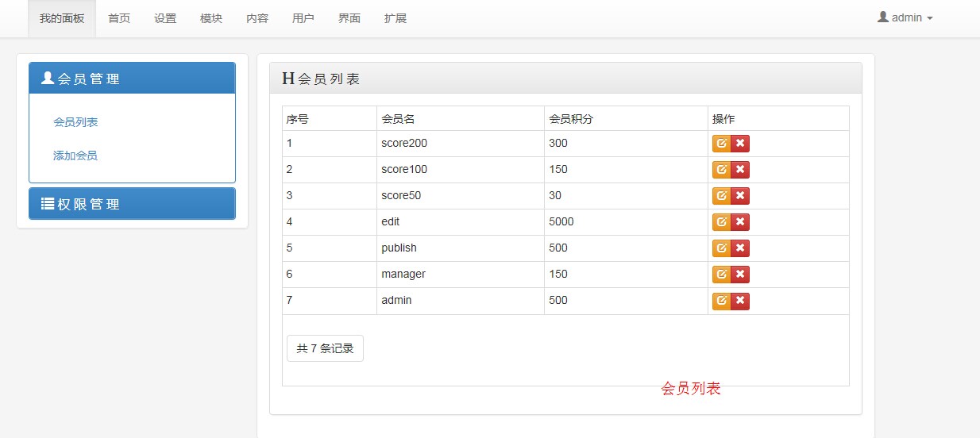
Task: Switch to the 设置 menu tab
Action: (x=165, y=18)
